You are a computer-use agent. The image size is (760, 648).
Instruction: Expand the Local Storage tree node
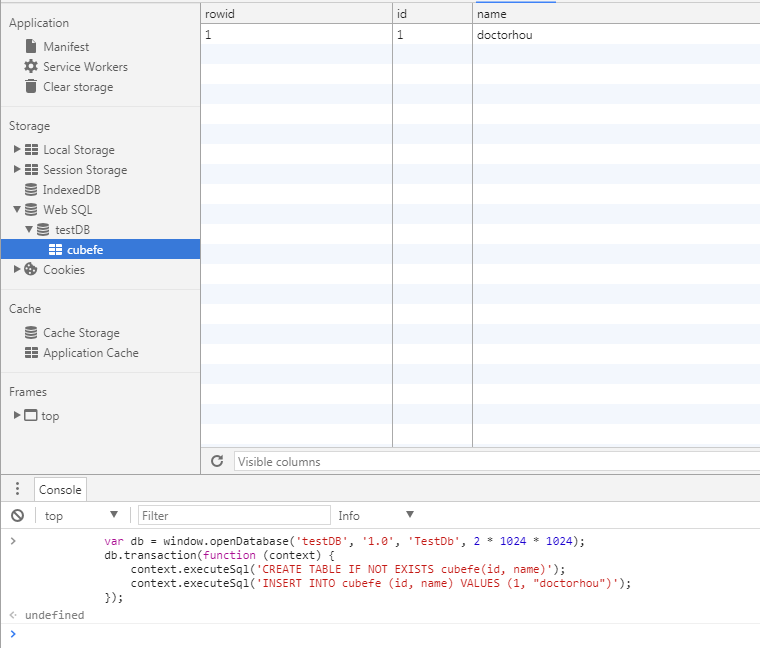click(17, 149)
